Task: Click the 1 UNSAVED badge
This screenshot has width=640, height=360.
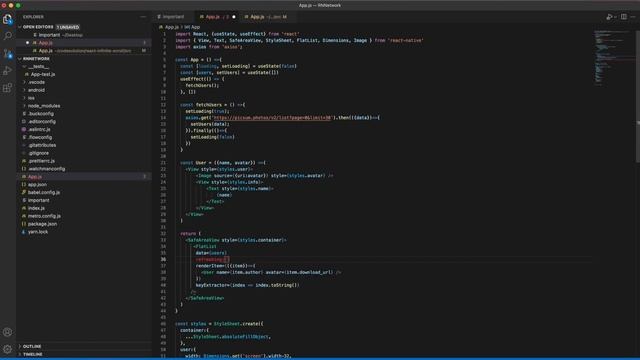Action: click(x=68, y=27)
